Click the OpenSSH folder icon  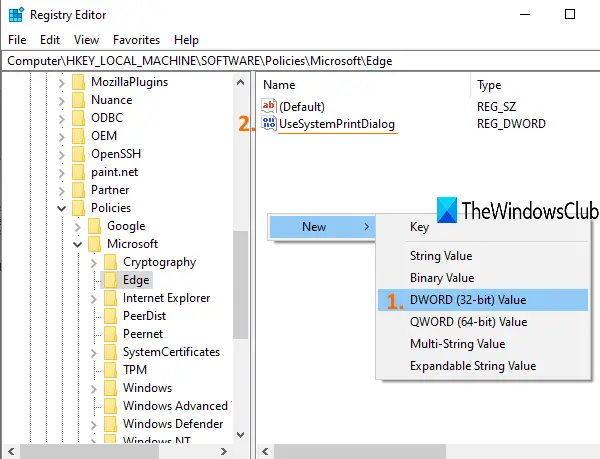click(x=78, y=154)
